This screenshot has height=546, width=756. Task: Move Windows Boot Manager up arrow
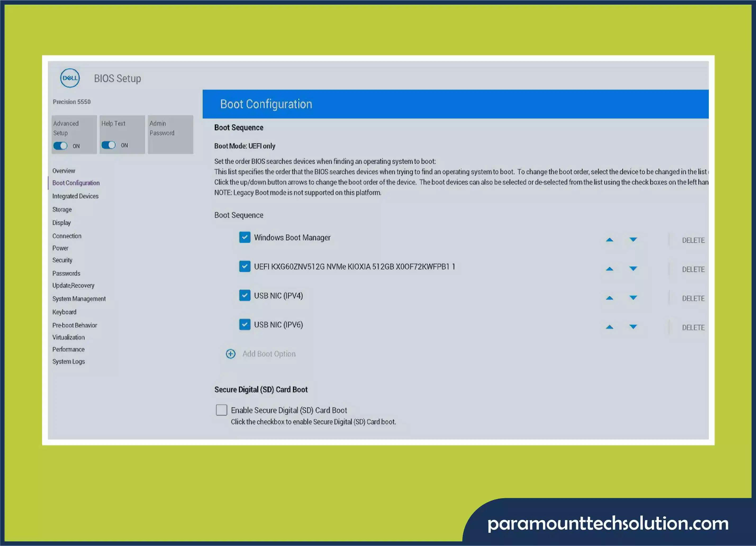[x=609, y=240]
